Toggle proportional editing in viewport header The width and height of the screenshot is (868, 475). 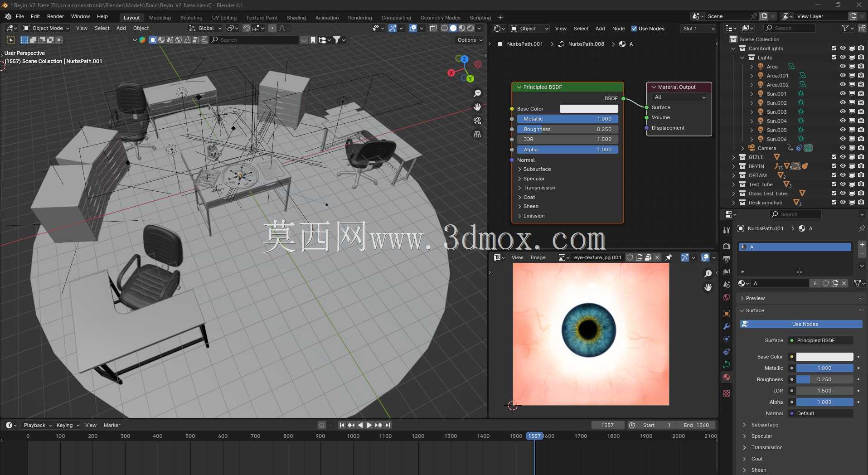tap(272, 28)
